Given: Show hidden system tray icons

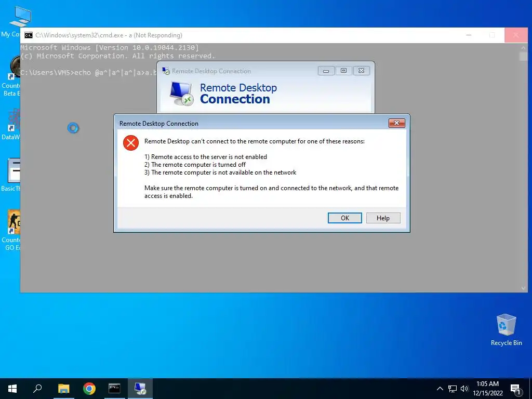Looking at the screenshot, I should point(440,389).
